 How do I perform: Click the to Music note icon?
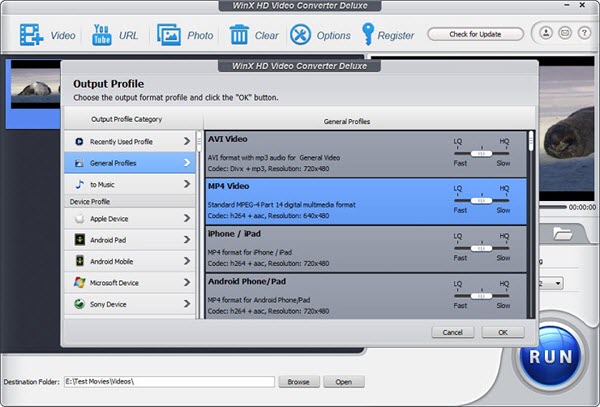79,184
